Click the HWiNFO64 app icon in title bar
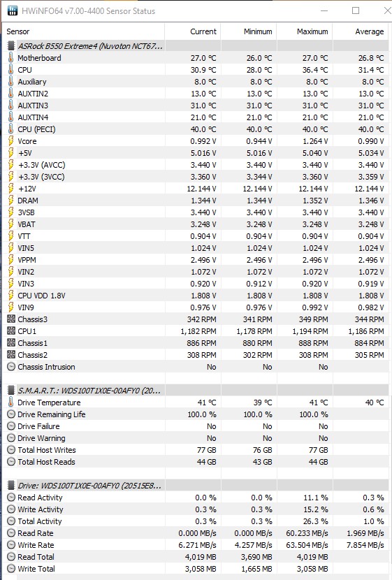The width and height of the screenshot is (392, 580). [x=12, y=10]
